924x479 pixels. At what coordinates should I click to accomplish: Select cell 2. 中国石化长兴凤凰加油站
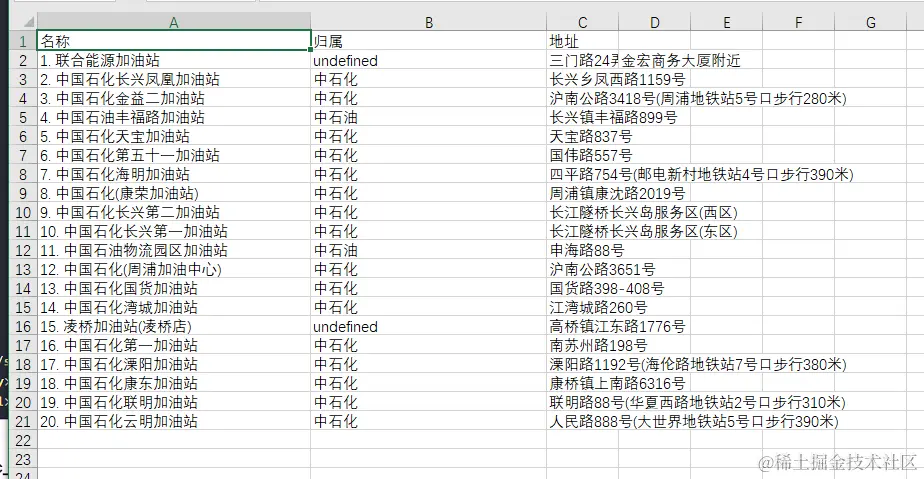pyautogui.click(x=174, y=79)
